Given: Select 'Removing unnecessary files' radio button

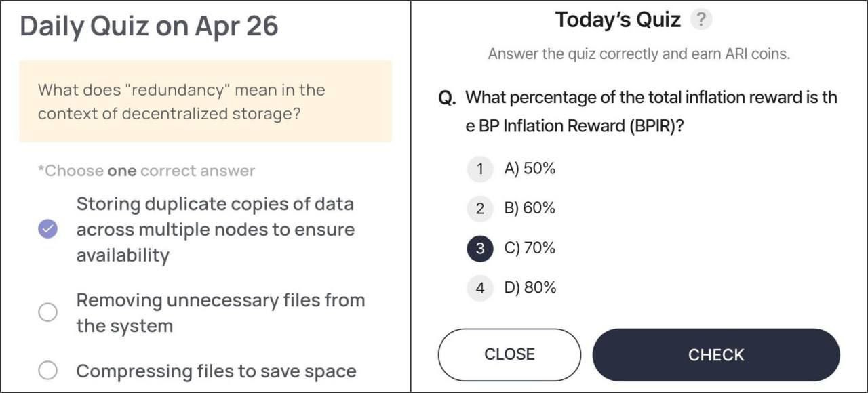Looking at the screenshot, I should (47, 312).
